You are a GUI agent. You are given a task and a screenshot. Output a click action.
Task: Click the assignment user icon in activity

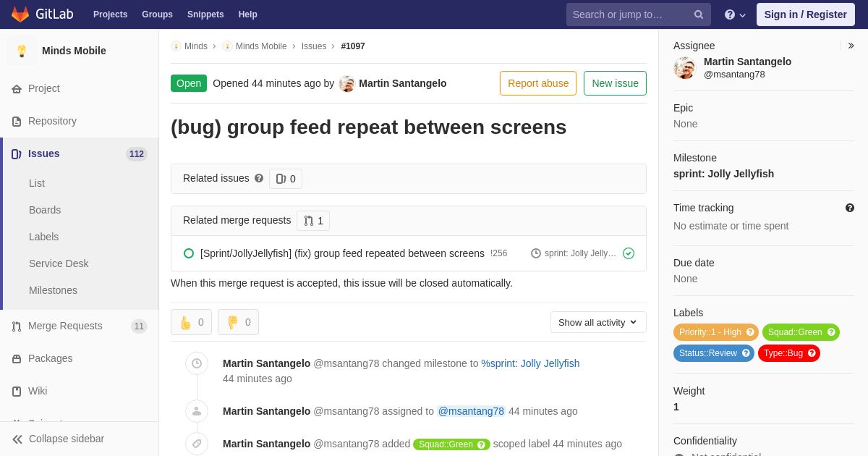197,411
